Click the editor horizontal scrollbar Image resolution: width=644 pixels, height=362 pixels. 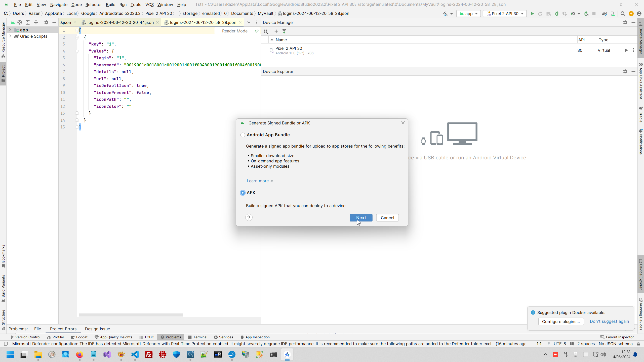(131, 315)
